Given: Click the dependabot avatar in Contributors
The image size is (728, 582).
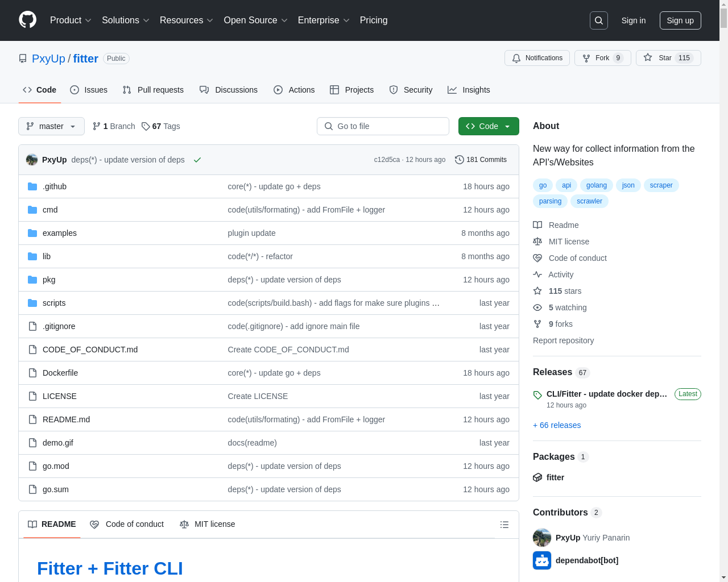Looking at the screenshot, I should click(x=542, y=560).
